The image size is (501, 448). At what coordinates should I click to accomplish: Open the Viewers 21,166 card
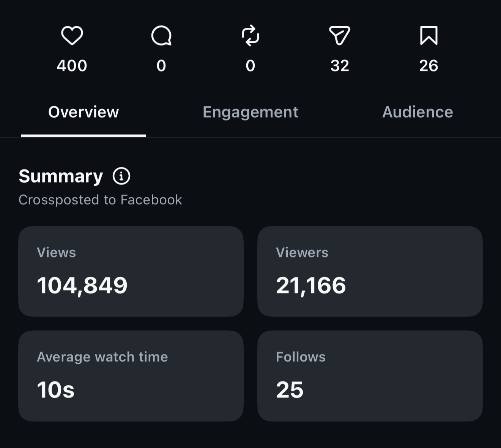(x=370, y=271)
